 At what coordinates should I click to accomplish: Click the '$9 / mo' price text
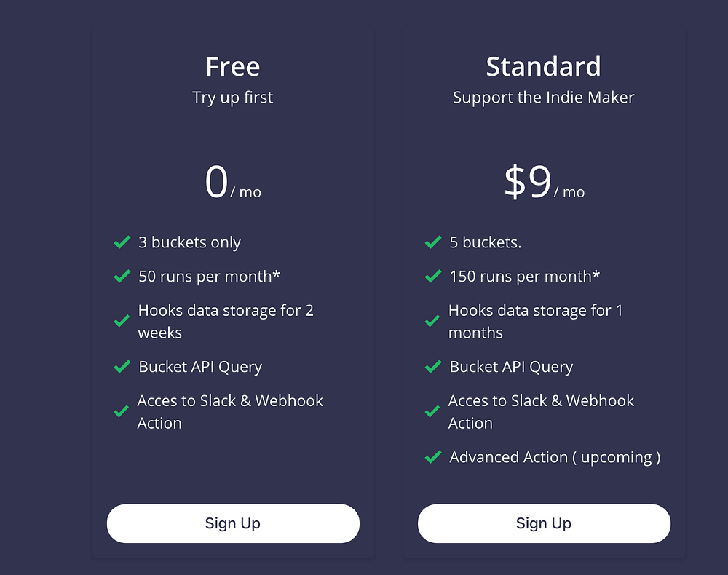544,182
